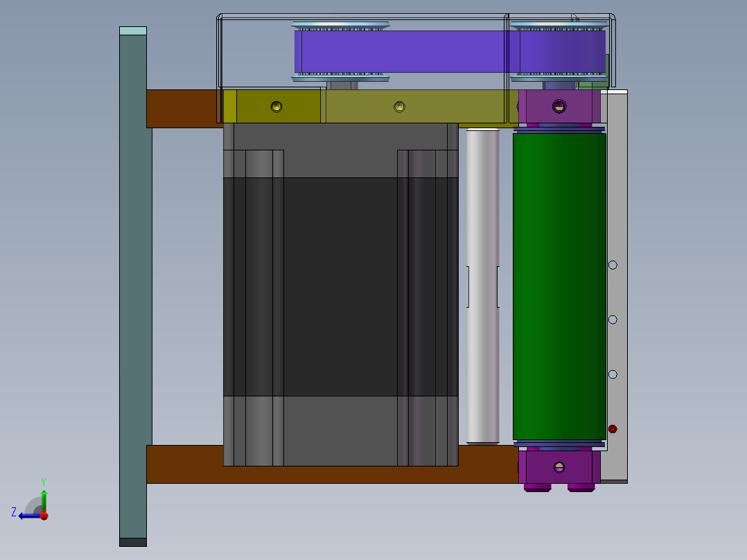This screenshot has width=747, height=560.
Task: Click the red origin ball of the triad
Action: (44, 516)
